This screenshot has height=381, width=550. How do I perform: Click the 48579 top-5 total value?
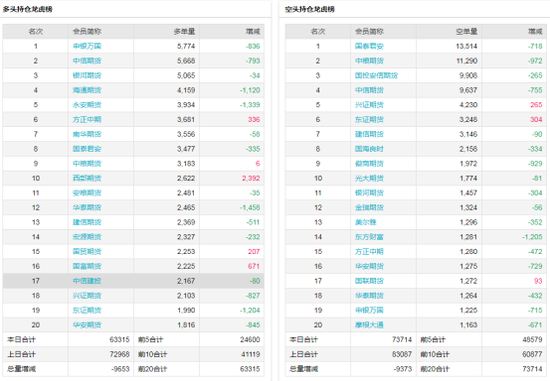[532, 340]
